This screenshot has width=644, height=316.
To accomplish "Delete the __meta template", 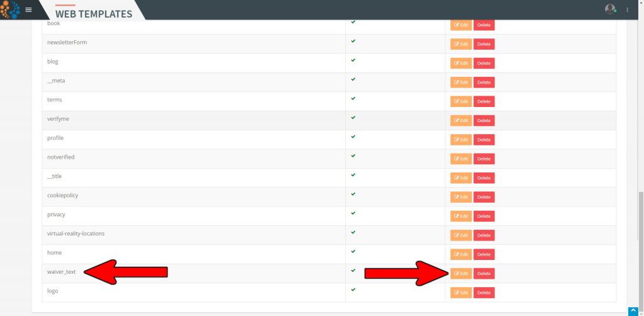I will 484,82.
